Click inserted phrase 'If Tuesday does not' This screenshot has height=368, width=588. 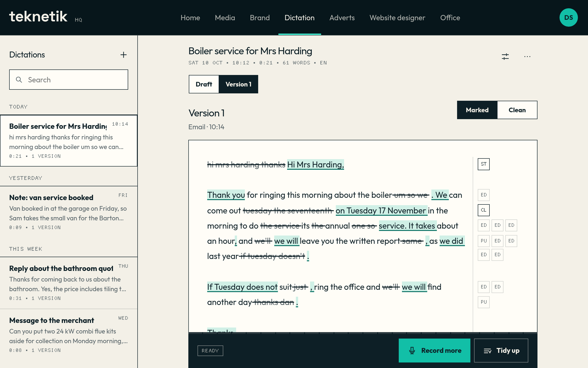[x=242, y=287]
